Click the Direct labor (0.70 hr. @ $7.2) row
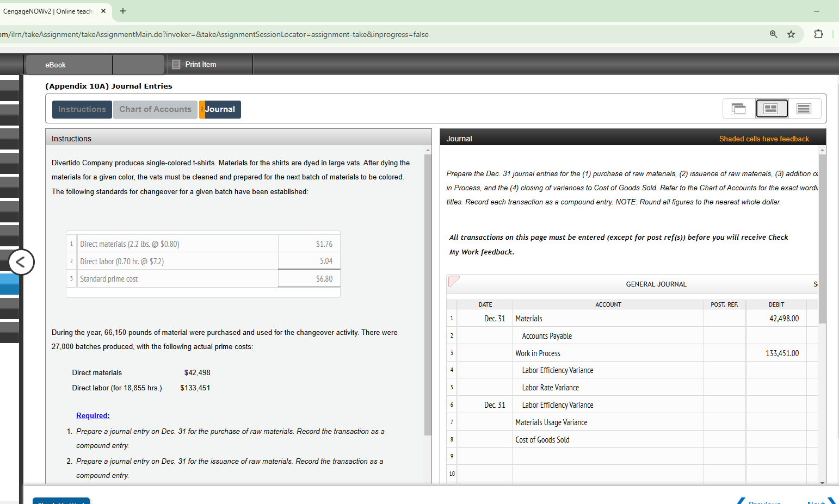839x504 pixels. coord(203,262)
